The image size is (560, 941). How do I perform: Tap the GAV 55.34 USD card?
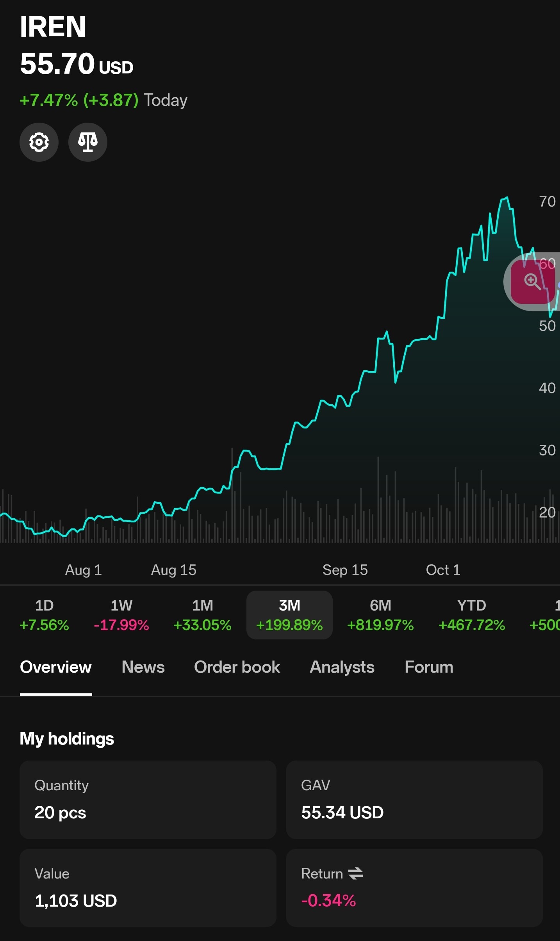coord(414,799)
